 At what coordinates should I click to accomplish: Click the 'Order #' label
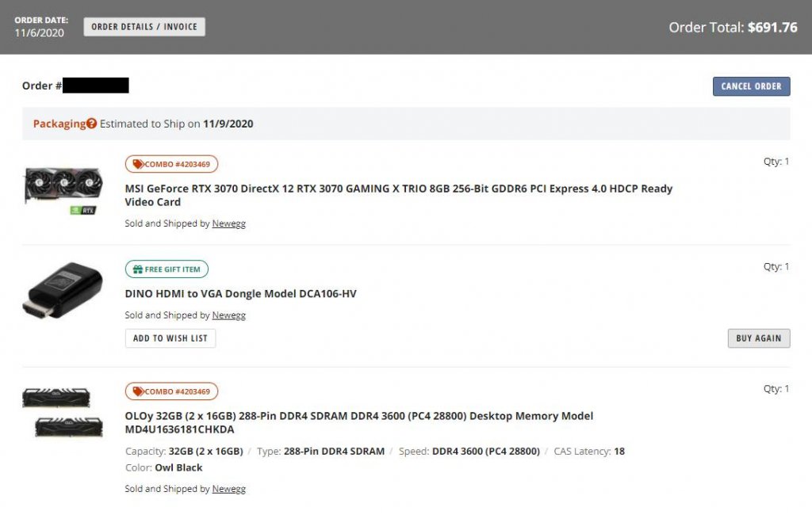pyautogui.click(x=41, y=86)
